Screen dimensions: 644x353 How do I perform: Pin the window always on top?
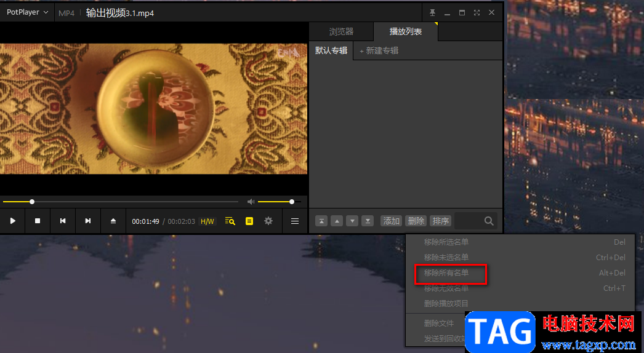pos(432,13)
